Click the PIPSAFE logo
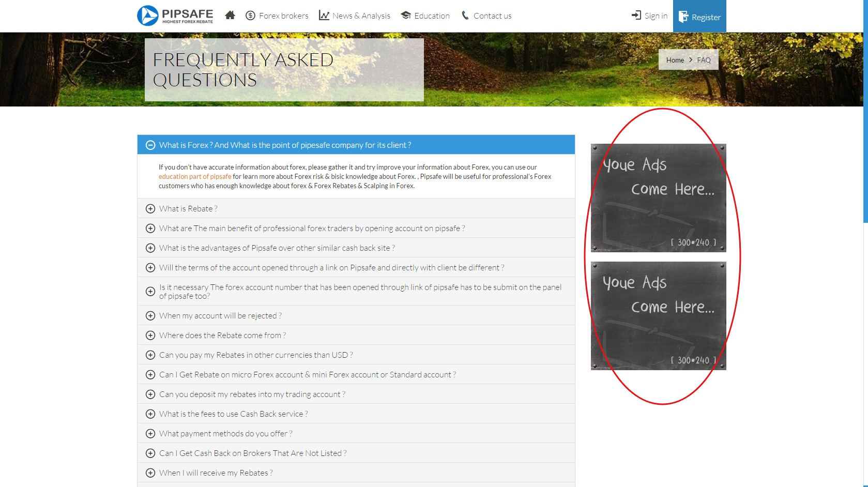The width and height of the screenshot is (868, 487). tap(175, 16)
